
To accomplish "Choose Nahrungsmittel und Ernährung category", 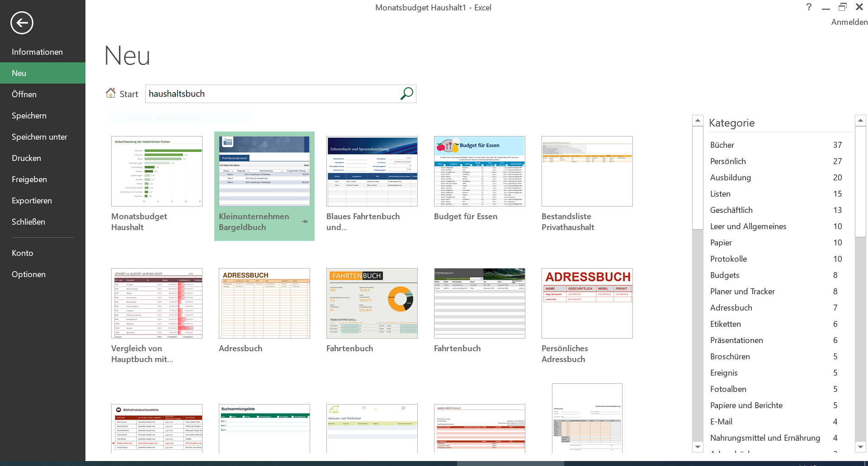I will coord(776,438).
